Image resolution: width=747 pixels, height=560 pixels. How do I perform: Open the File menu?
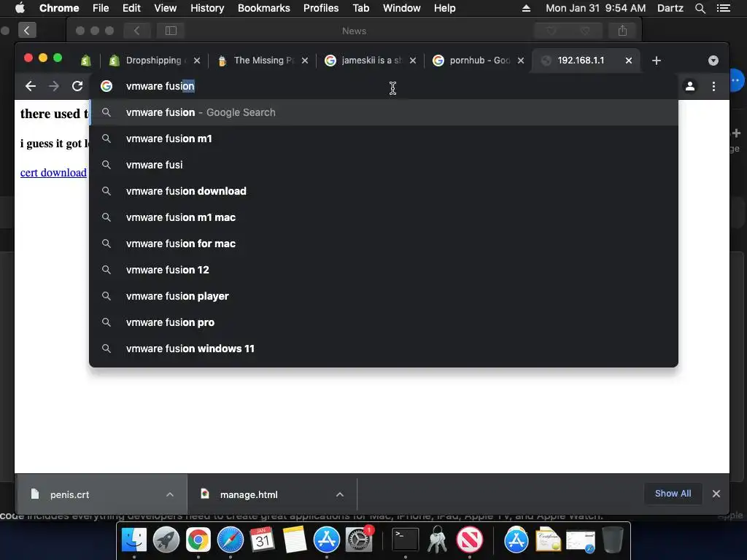coord(101,8)
